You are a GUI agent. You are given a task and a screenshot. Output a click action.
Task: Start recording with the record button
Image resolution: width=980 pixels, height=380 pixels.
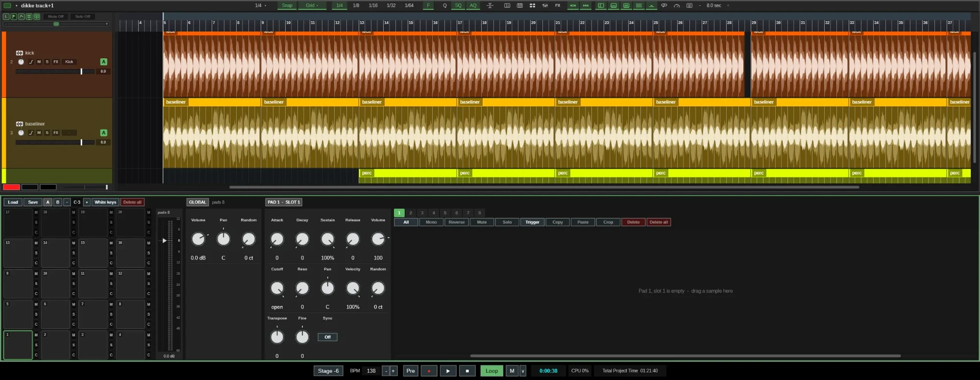click(x=429, y=371)
